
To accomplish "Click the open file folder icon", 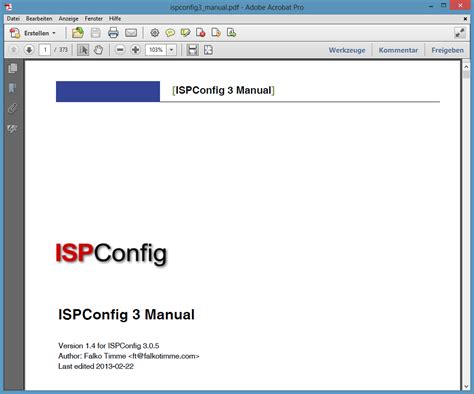I will [x=78, y=33].
